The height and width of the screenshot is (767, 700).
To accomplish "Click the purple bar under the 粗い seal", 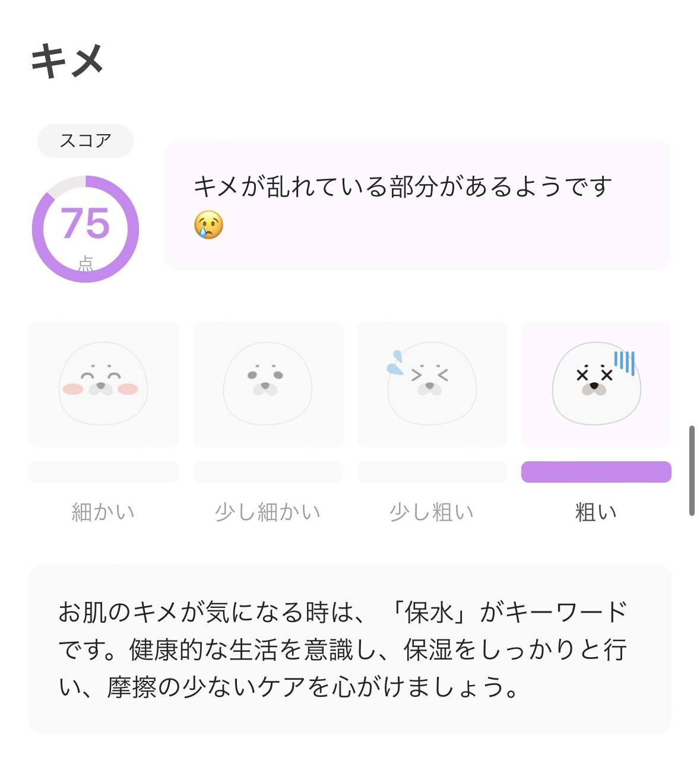I will (596, 472).
